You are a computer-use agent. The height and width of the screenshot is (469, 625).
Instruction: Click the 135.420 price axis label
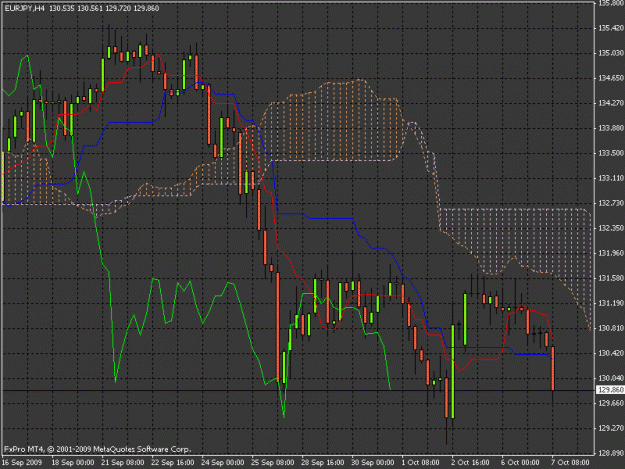tap(611, 28)
